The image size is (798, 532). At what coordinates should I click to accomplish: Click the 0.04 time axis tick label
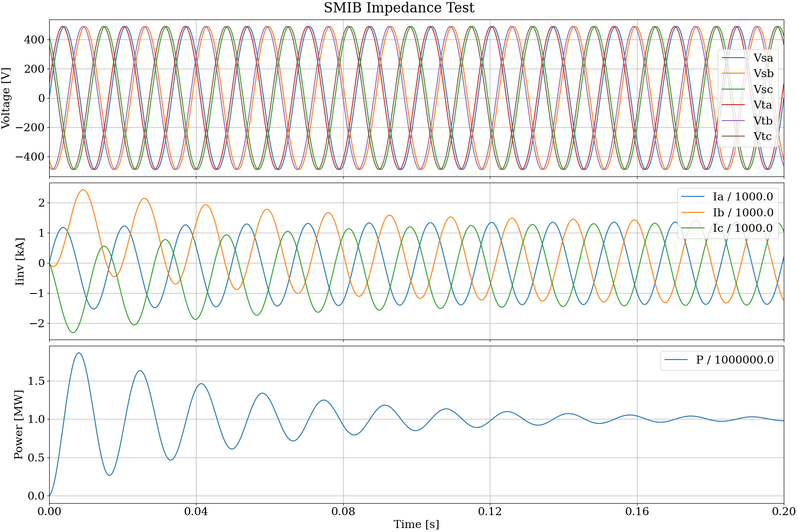click(x=196, y=512)
